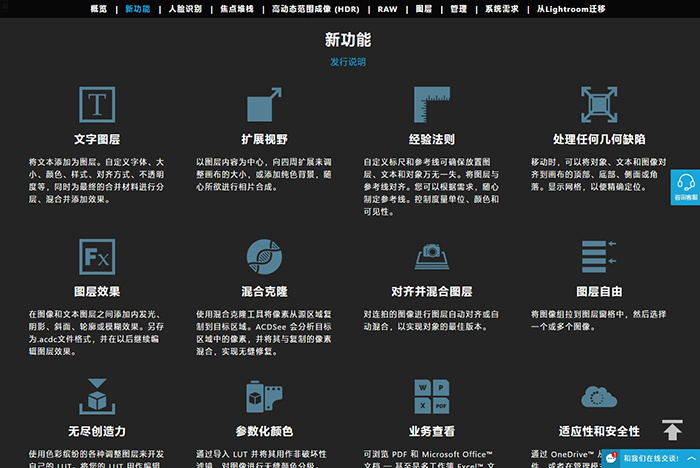
Task: Click the 新功能 page title
Action: [348, 40]
